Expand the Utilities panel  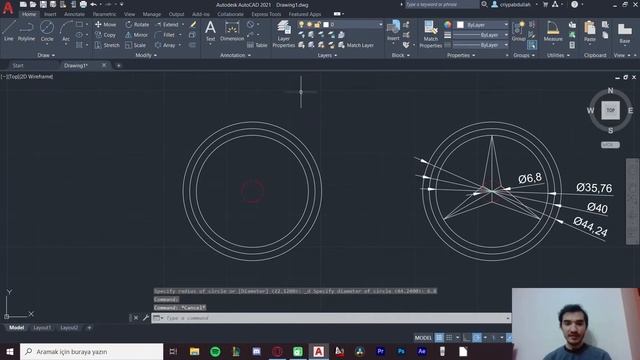[x=558, y=55]
